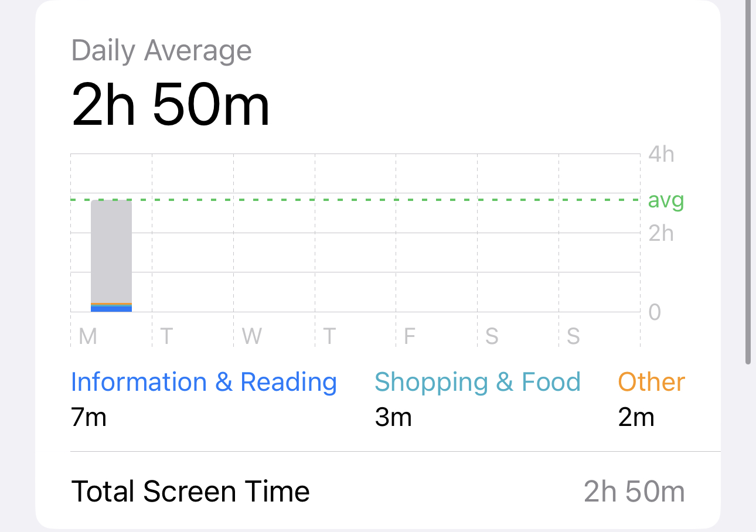
Task: Select the Shopping & Food category label
Action: 477,382
